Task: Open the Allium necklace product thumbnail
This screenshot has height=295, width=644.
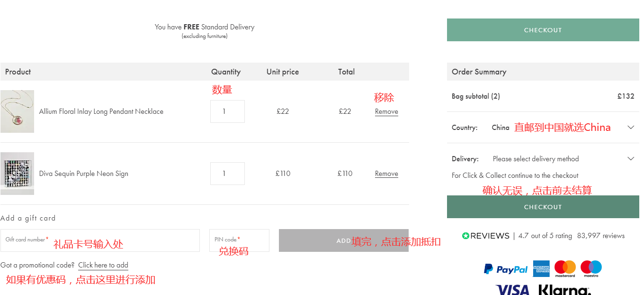Action: pyautogui.click(x=17, y=111)
